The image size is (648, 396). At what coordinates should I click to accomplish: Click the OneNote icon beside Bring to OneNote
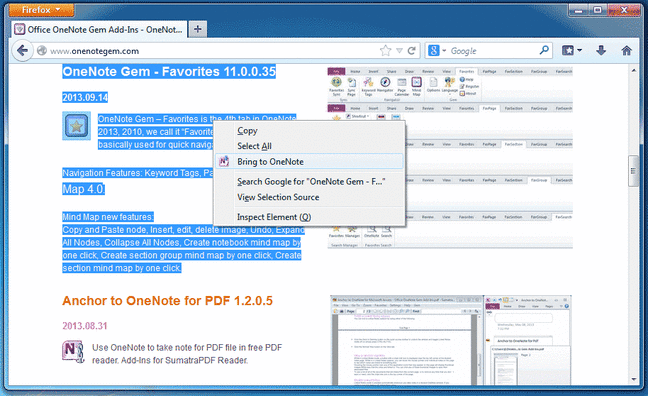[x=224, y=162]
